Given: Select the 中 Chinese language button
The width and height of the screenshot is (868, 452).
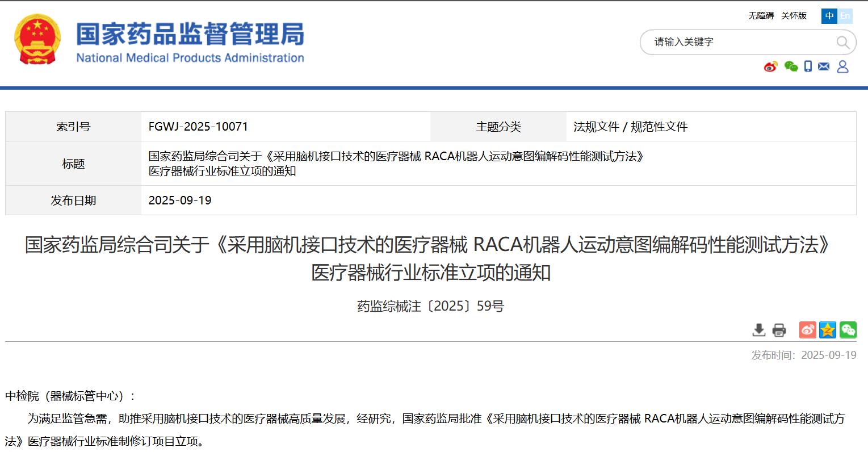Looking at the screenshot, I should (829, 16).
